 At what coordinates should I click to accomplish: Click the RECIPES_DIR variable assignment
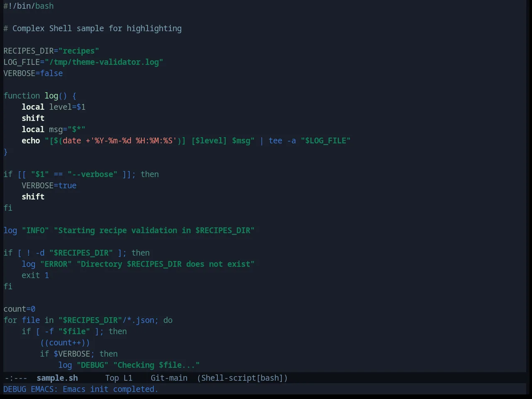pos(51,51)
